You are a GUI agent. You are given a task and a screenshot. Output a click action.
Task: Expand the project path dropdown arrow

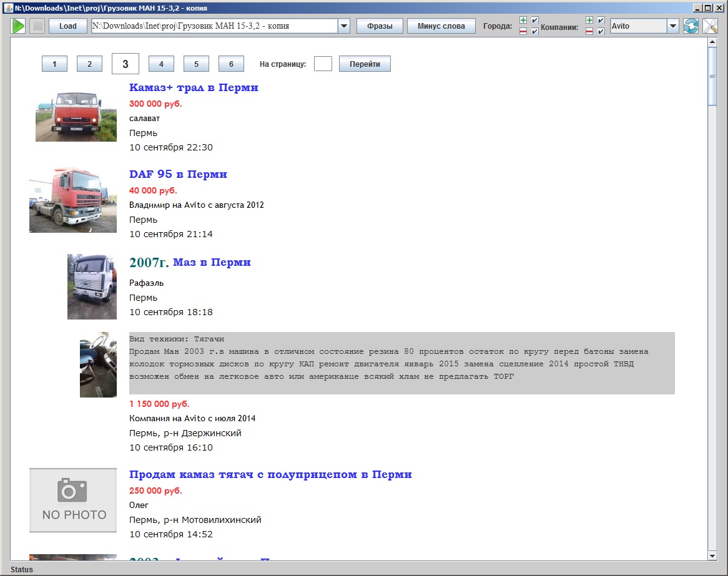tap(344, 26)
